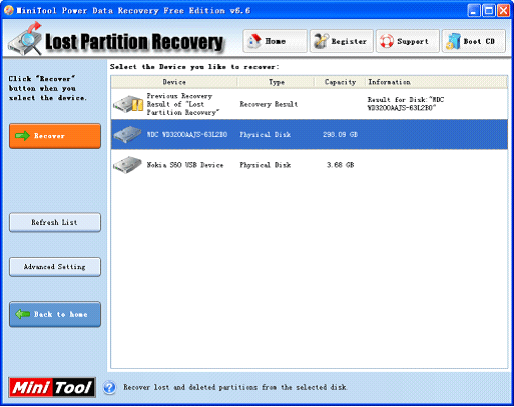Click the green arrow on Recover
This screenshot has height=407, width=514.
click(x=22, y=136)
